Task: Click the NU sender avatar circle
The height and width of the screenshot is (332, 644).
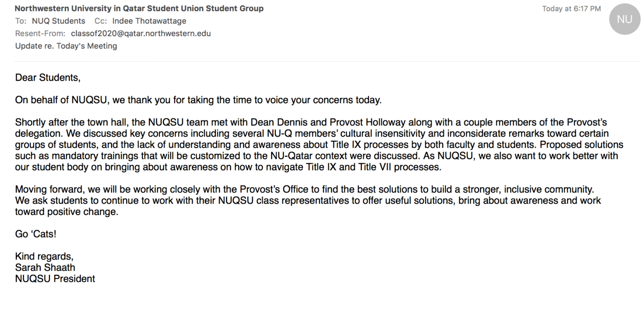Action: pos(625,19)
